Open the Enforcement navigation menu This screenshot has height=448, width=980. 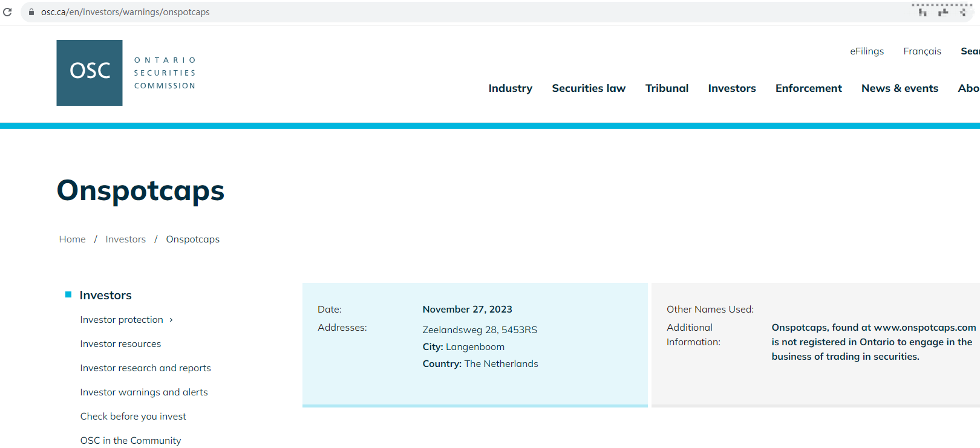808,88
